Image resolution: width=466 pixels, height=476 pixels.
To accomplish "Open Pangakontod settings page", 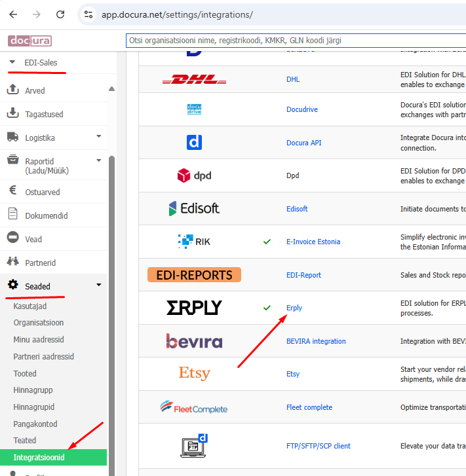I will pos(35,424).
